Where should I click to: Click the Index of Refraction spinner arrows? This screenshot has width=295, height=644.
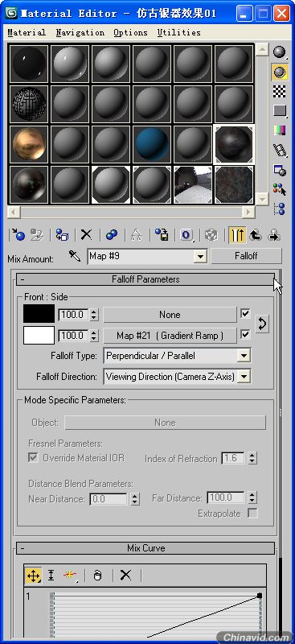(x=252, y=458)
